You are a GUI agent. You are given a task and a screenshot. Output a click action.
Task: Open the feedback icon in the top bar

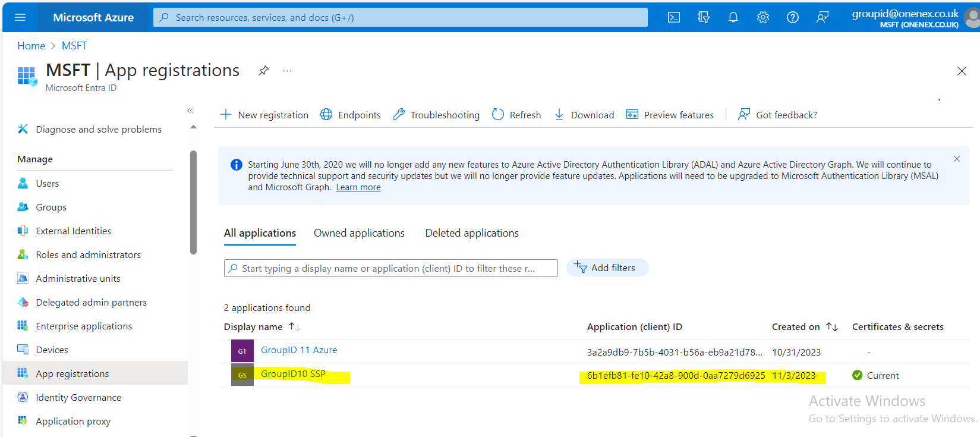coord(823,17)
